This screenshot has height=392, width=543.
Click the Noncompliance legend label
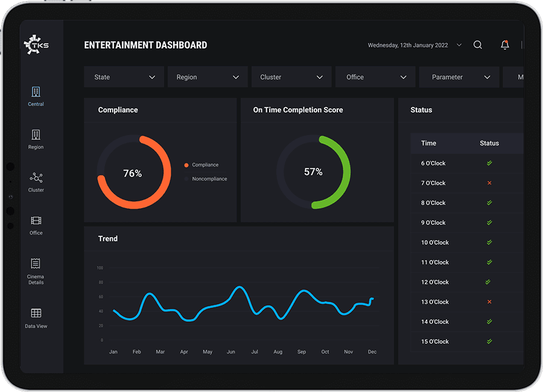tap(209, 179)
